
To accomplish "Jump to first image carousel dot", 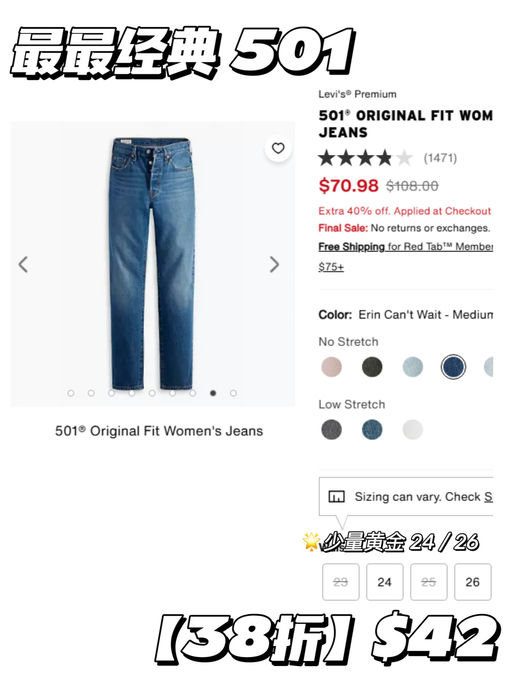I will pyautogui.click(x=71, y=393).
